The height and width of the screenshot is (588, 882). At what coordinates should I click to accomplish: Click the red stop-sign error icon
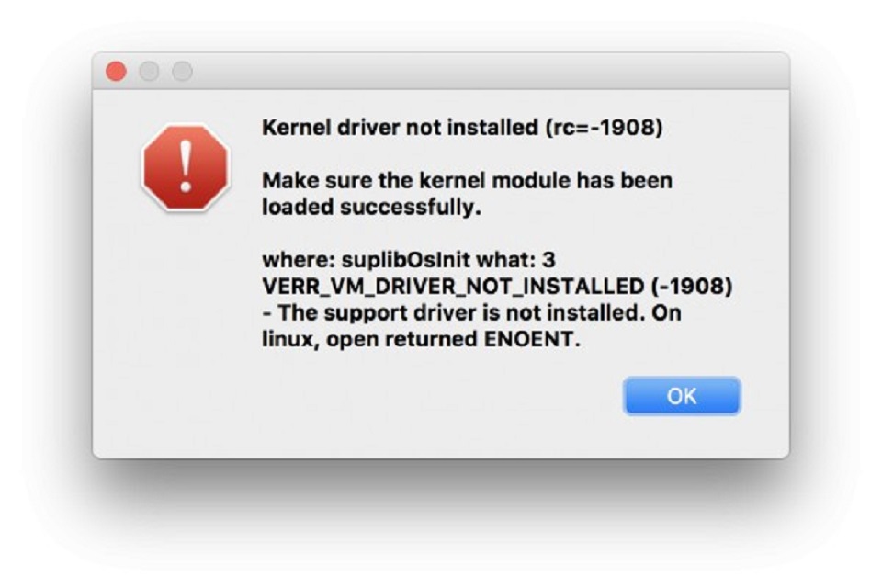coord(187,168)
